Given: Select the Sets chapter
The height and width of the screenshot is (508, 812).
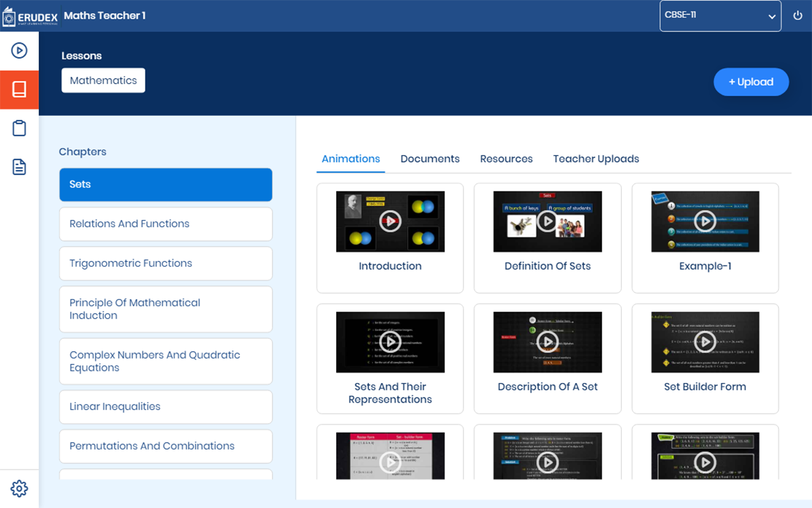Looking at the screenshot, I should 166,185.
